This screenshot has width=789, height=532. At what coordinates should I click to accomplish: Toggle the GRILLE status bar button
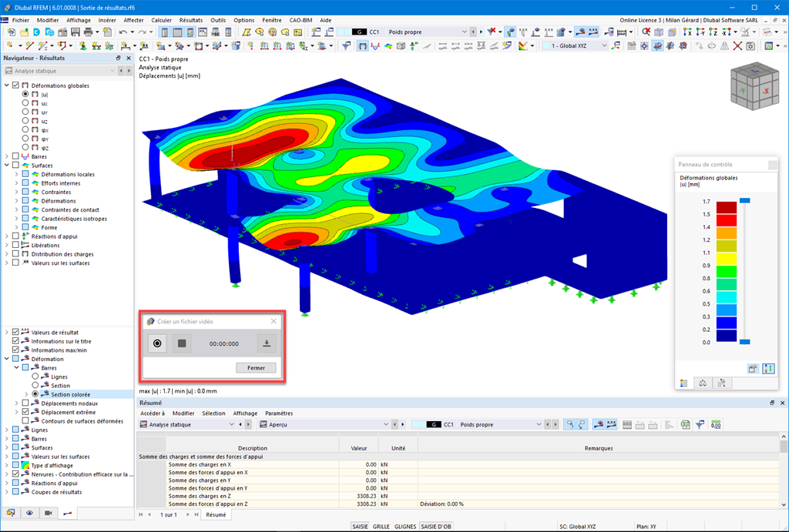[381, 527]
